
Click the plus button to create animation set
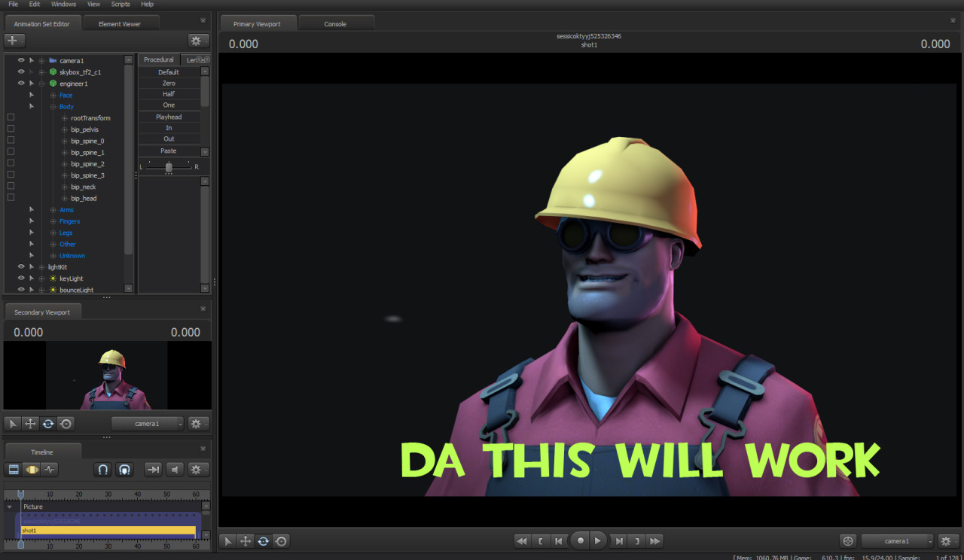tap(15, 41)
